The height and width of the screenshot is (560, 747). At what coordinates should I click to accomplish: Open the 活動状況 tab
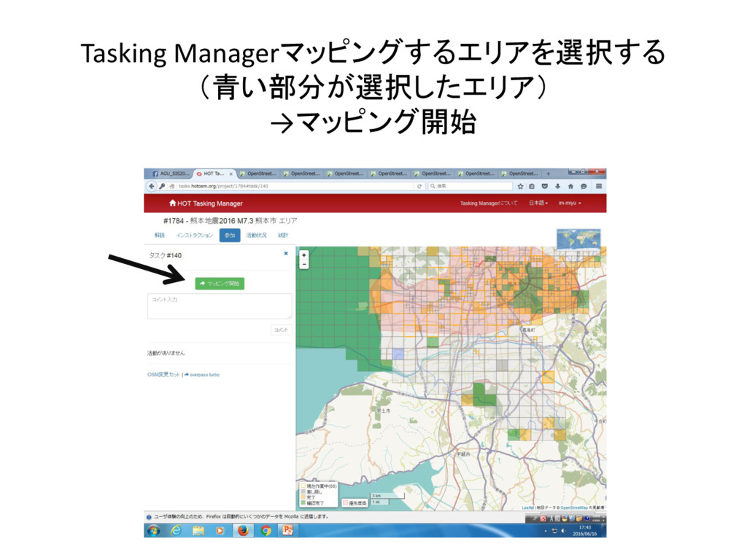pyautogui.click(x=256, y=236)
